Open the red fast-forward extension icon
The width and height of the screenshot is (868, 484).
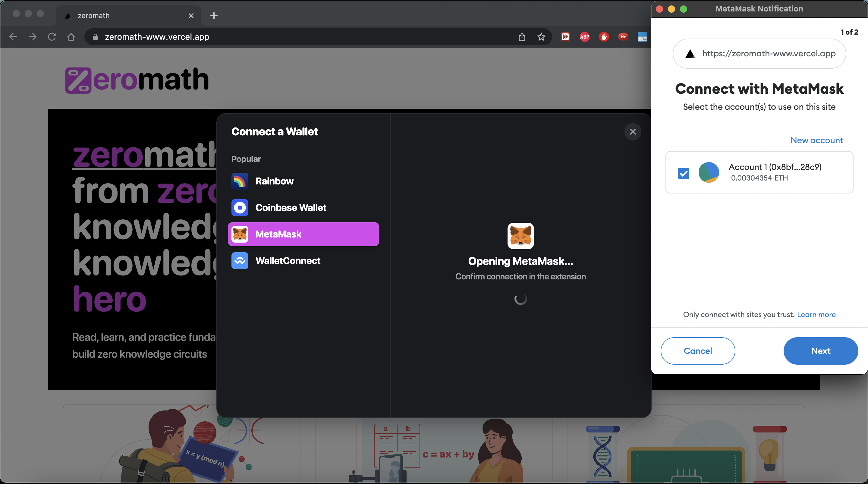tap(565, 37)
